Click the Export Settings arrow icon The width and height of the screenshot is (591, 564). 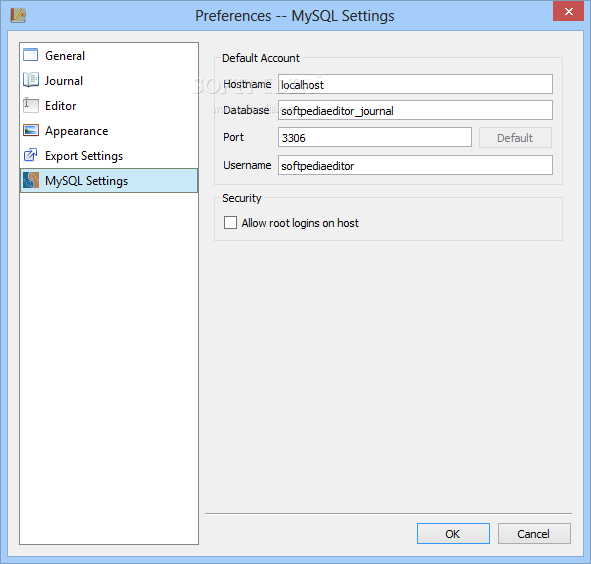point(31,155)
